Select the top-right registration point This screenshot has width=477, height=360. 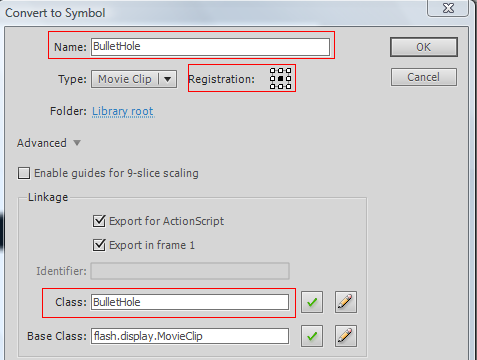[x=289, y=71]
